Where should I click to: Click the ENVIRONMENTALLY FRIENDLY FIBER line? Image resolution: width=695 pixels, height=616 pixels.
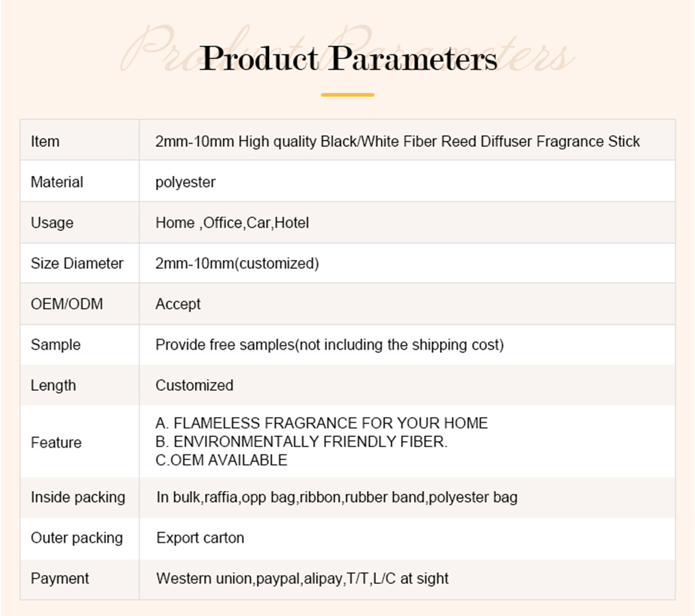click(301, 442)
